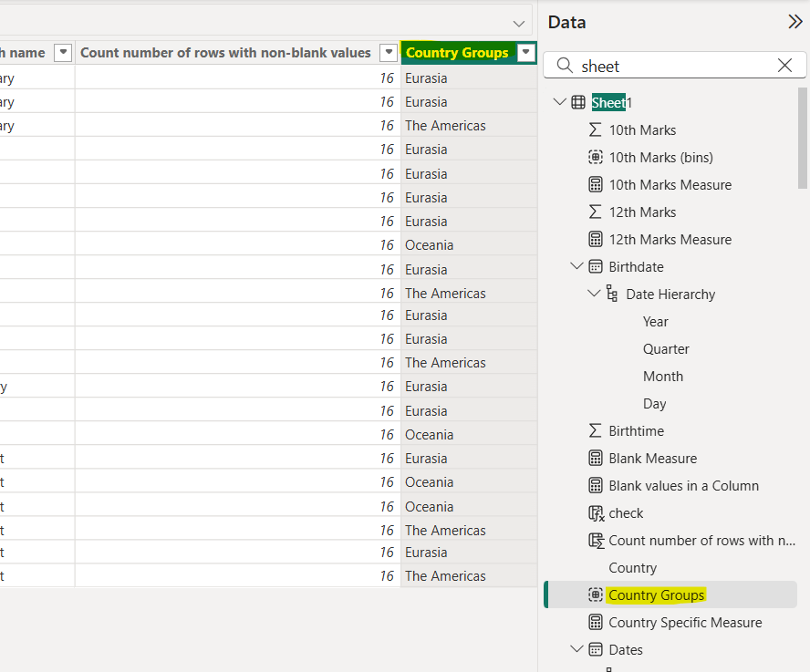Select Year under Date Hierarchy
Screen dimensions: 810x672
655,321
